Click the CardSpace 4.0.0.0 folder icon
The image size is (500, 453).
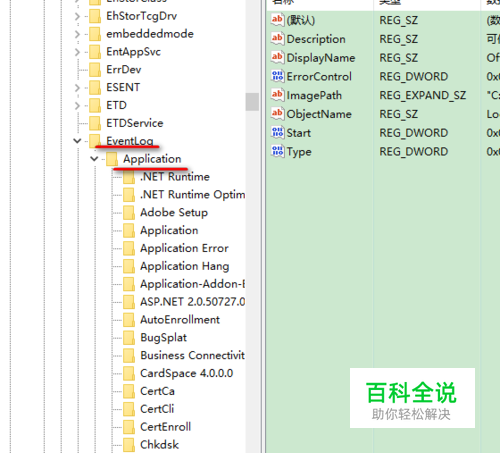(129, 374)
